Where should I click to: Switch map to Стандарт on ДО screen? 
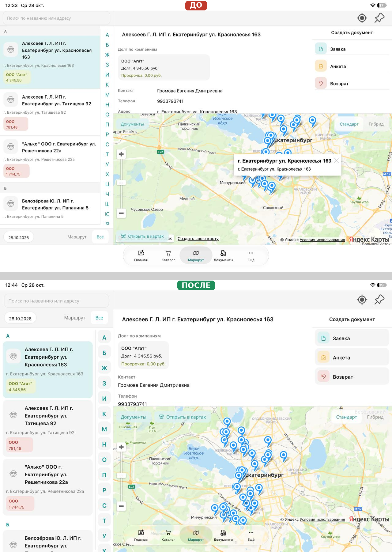coord(349,124)
